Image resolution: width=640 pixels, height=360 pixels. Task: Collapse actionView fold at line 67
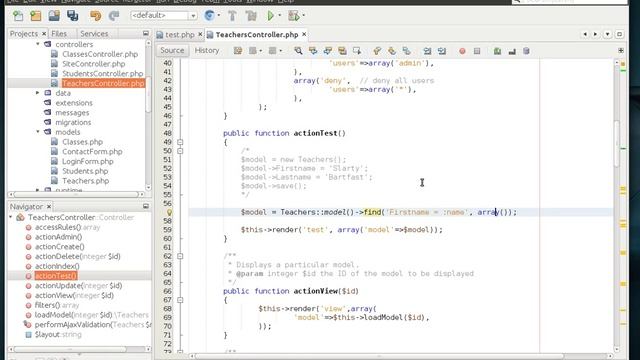tap(180, 300)
